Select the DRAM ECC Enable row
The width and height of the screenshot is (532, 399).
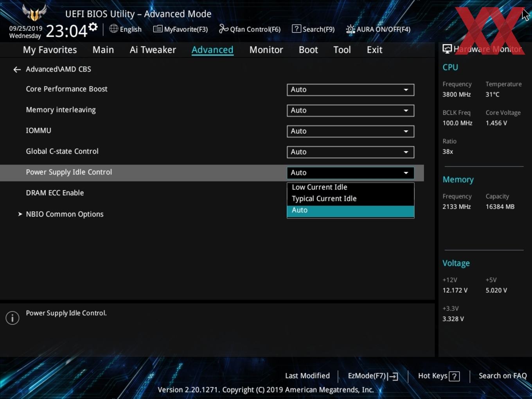tap(211, 193)
